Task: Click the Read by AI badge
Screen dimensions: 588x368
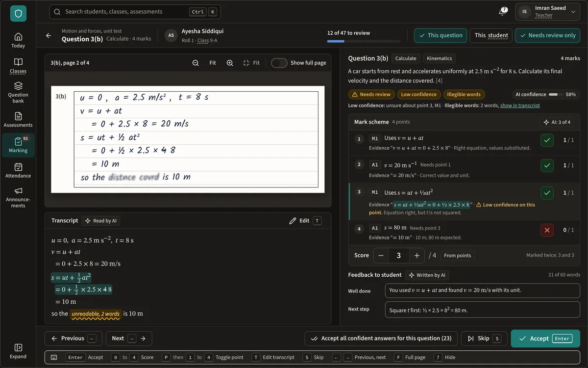Action: (100, 221)
